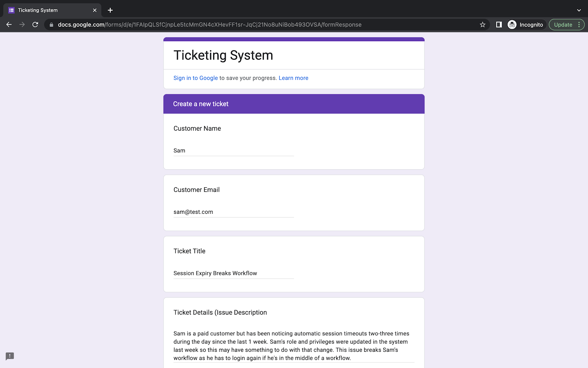This screenshot has height=368, width=588.
Task: Click the Ticket Title input field
Action: point(234,273)
